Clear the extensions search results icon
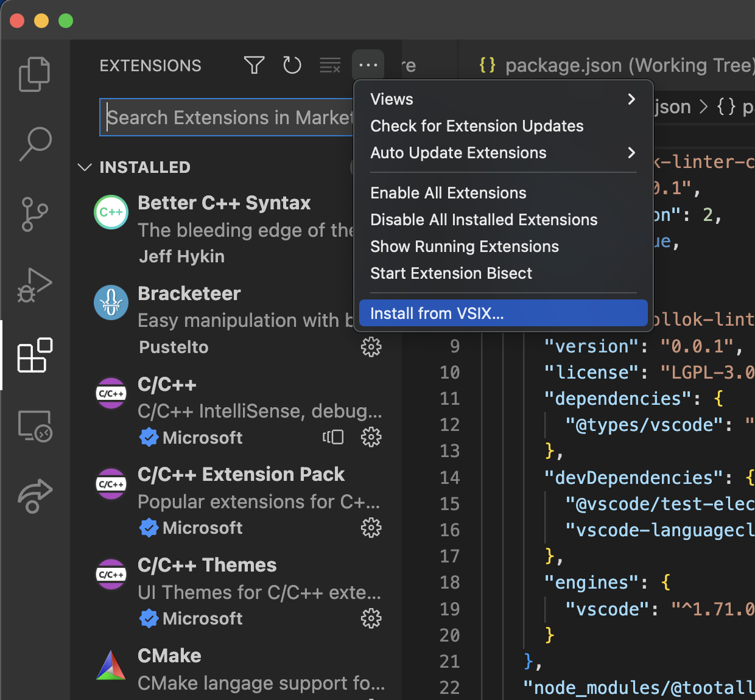 330,65
